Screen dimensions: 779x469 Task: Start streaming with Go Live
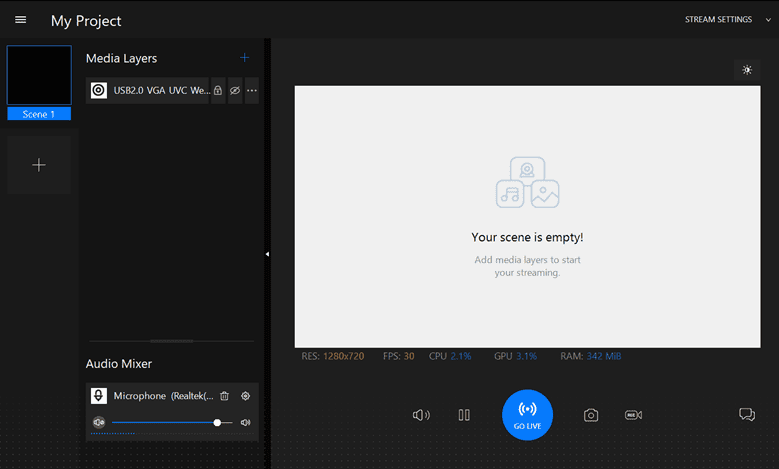(x=527, y=415)
